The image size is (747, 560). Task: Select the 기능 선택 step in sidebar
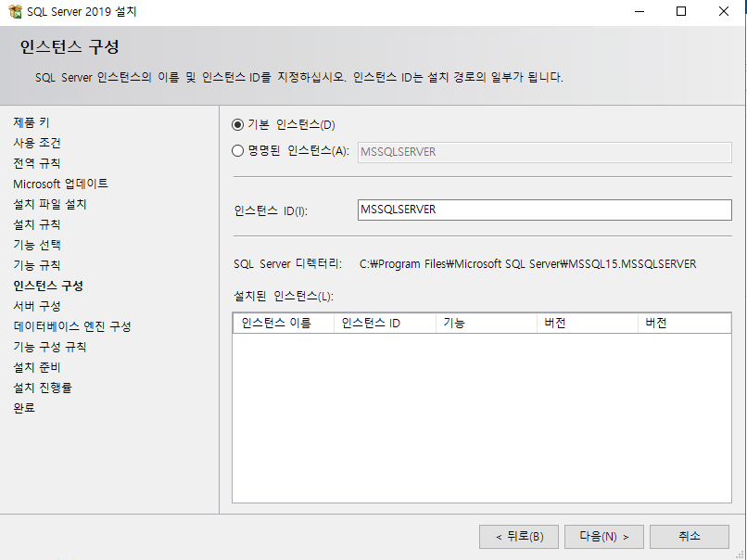tap(37, 245)
